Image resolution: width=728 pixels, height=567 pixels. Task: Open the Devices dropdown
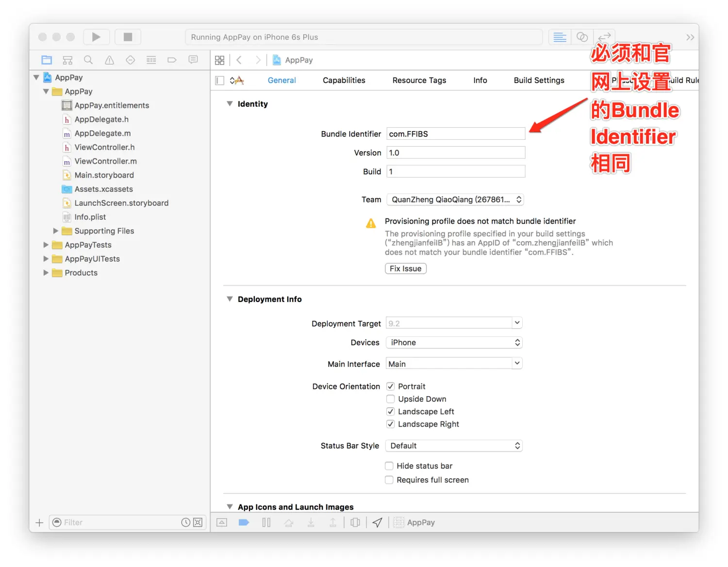(454, 343)
